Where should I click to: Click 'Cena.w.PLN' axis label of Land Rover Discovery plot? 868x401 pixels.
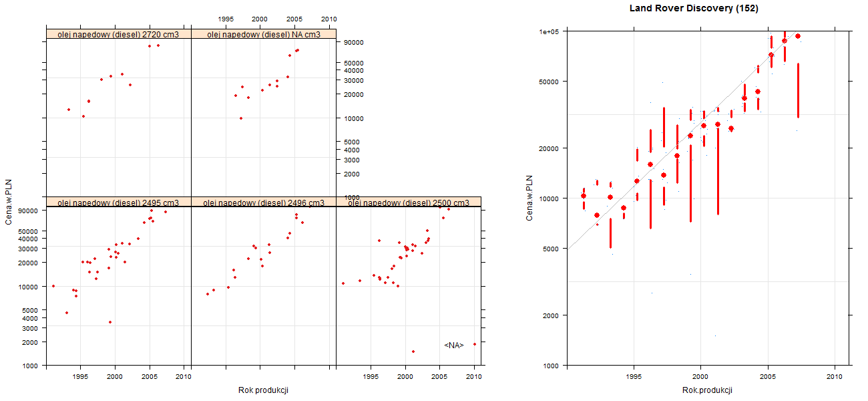click(529, 198)
